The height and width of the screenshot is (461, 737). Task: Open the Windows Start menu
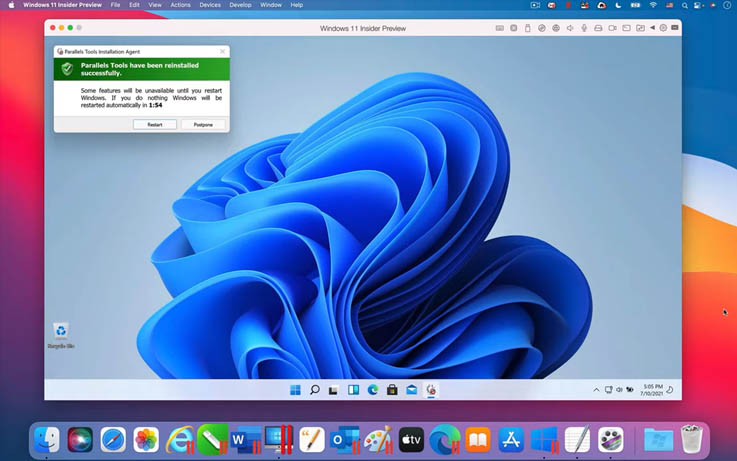point(295,390)
